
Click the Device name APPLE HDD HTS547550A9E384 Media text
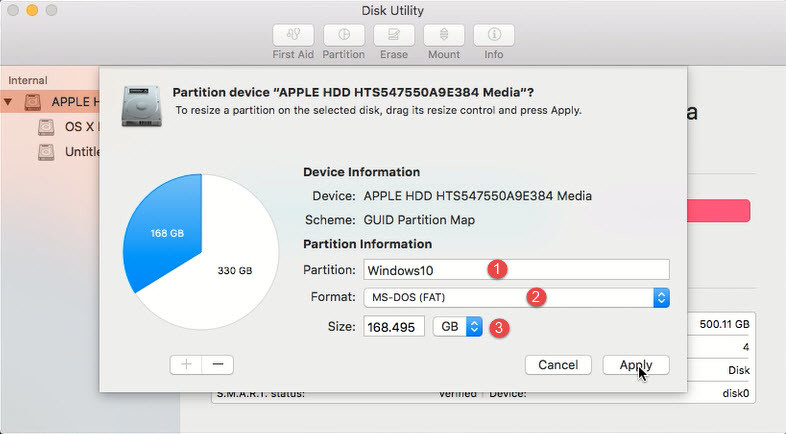pos(478,196)
